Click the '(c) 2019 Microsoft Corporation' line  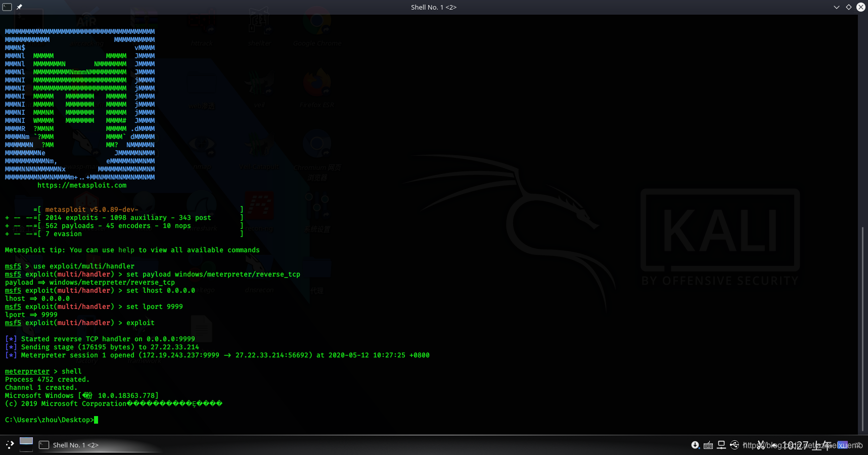(x=114, y=404)
